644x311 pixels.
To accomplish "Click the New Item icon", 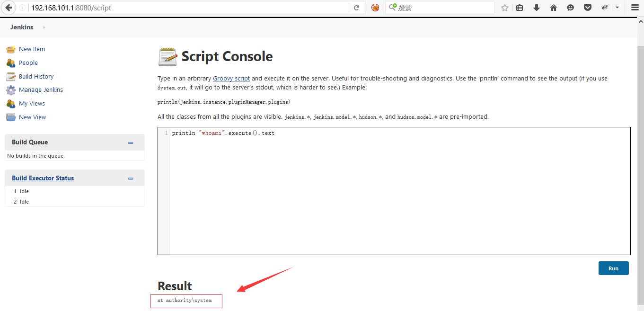I will pyautogui.click(x=10, y=49).
